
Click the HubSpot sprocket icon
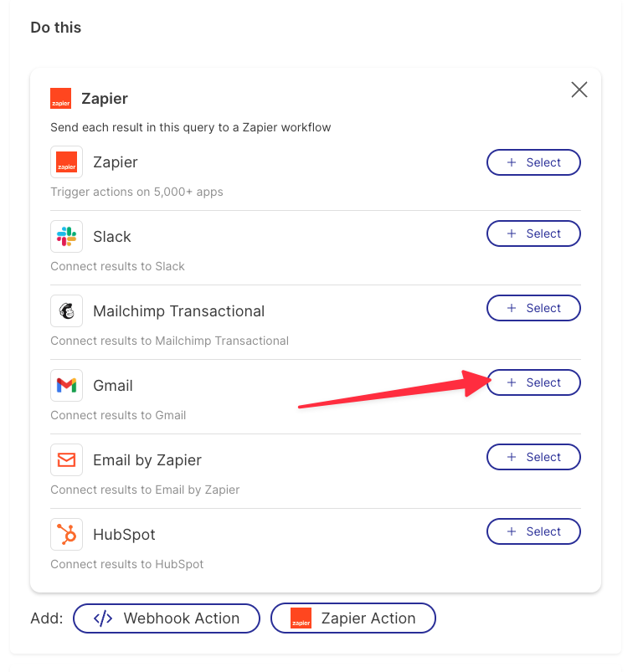(x=66, y=535)
